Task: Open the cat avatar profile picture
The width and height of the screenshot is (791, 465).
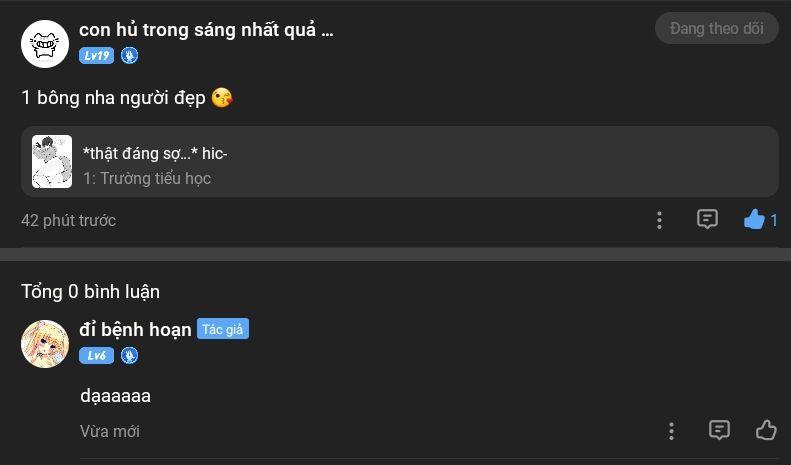Action: tap(45, 44)
